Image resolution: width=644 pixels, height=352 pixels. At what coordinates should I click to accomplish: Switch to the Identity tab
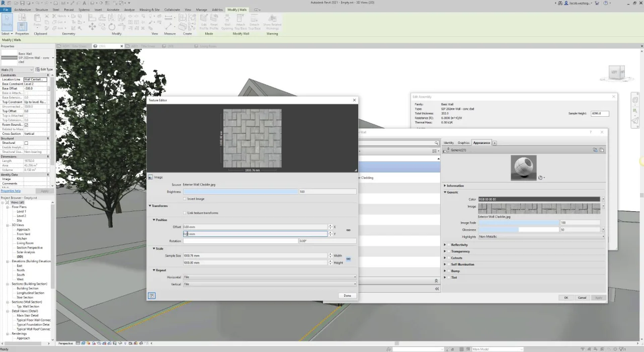tap(449, 143)
